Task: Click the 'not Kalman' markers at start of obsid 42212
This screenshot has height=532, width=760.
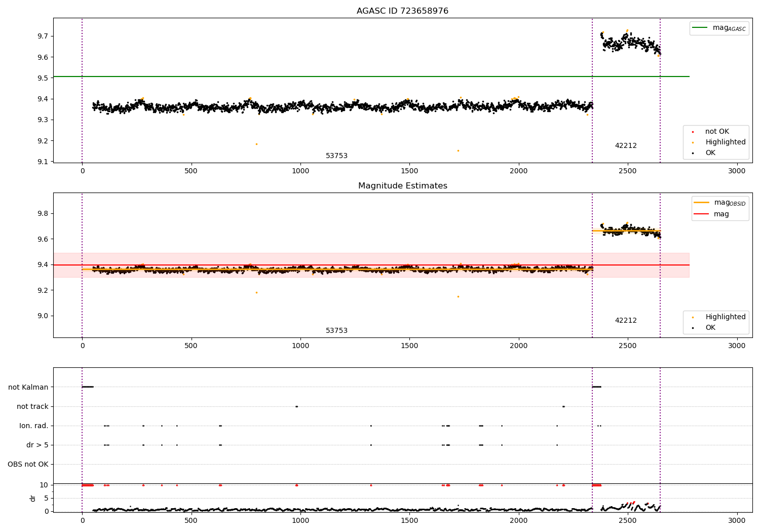Action: pos(597,387)
